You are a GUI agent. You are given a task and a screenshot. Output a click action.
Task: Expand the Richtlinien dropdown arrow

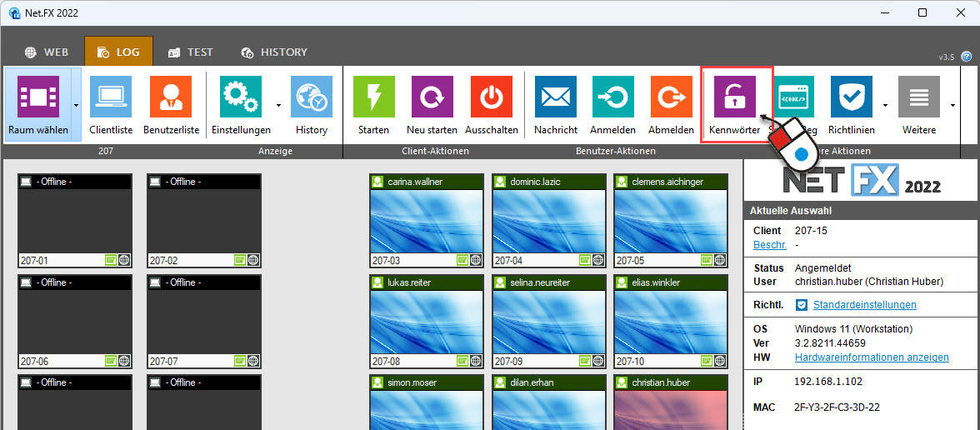885,105
